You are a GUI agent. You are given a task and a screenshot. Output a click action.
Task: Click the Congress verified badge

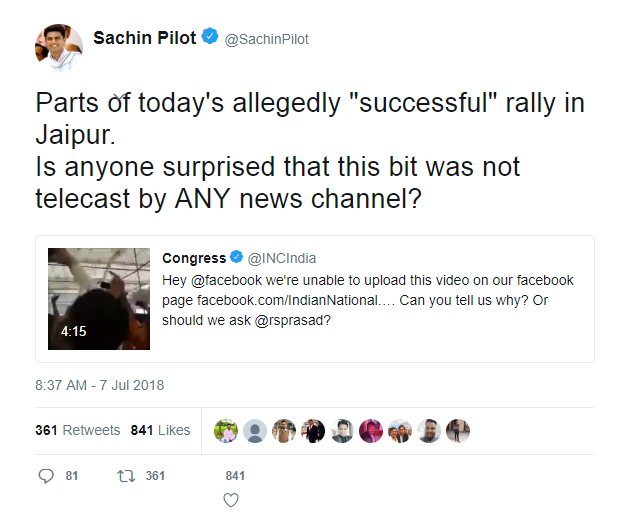point(236,257)
